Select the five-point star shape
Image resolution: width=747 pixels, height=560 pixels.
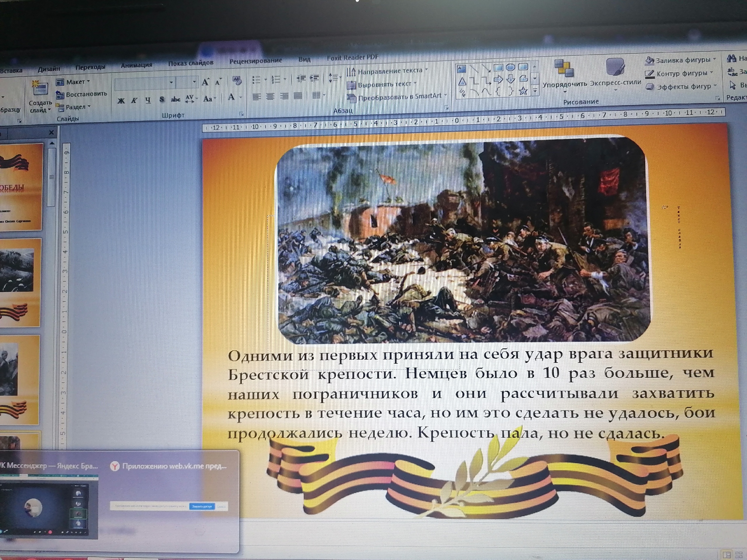(523, 91)
